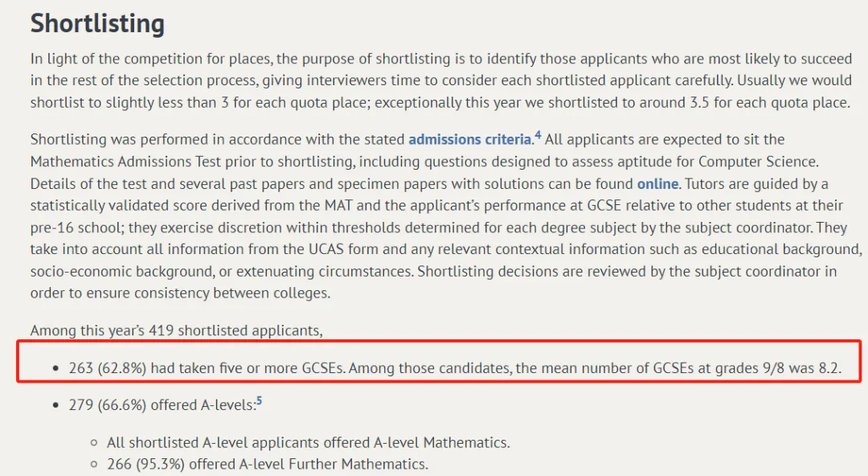Click 'socio-economic background' in the paragraph

pos(121,272)
